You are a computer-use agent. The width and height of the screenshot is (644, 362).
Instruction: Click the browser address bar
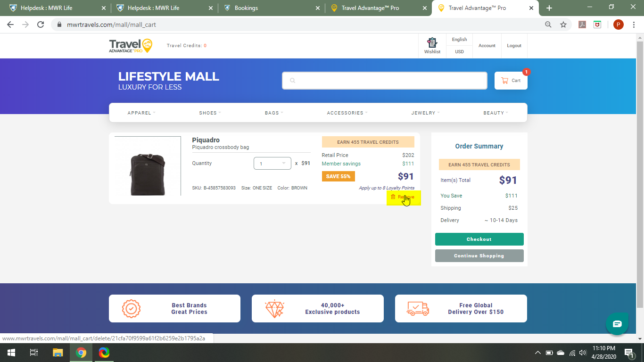point(297,25)
